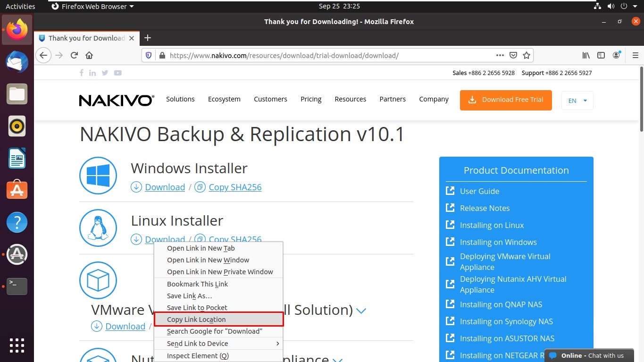Open Firefox from the Ubuntu dock
This screenshot has height=362, width=644.
point(17,29)
